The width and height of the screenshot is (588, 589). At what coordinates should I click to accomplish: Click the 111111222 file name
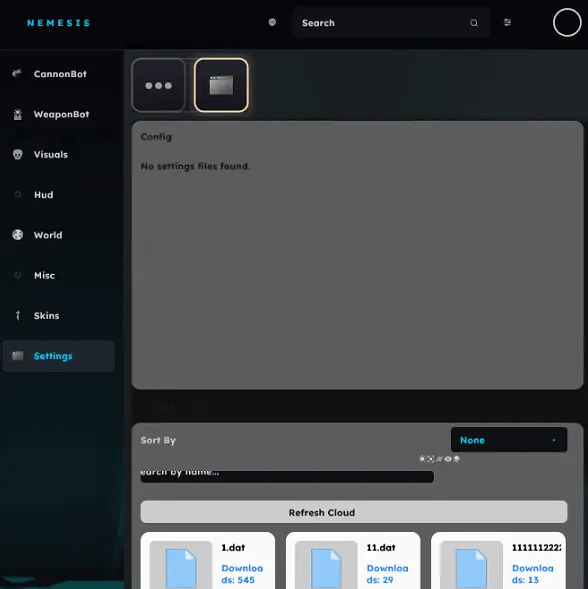(x=536, y=548)
